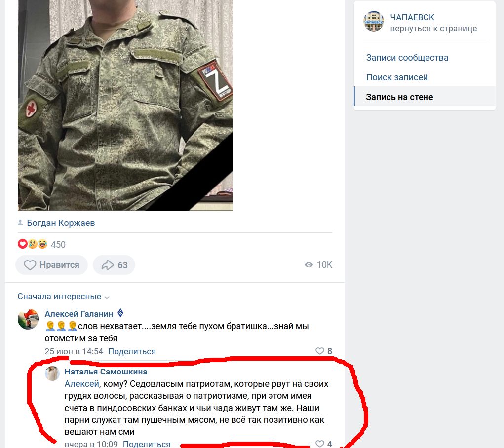Click the share arrow icon with 63

(x=107, y=265)
